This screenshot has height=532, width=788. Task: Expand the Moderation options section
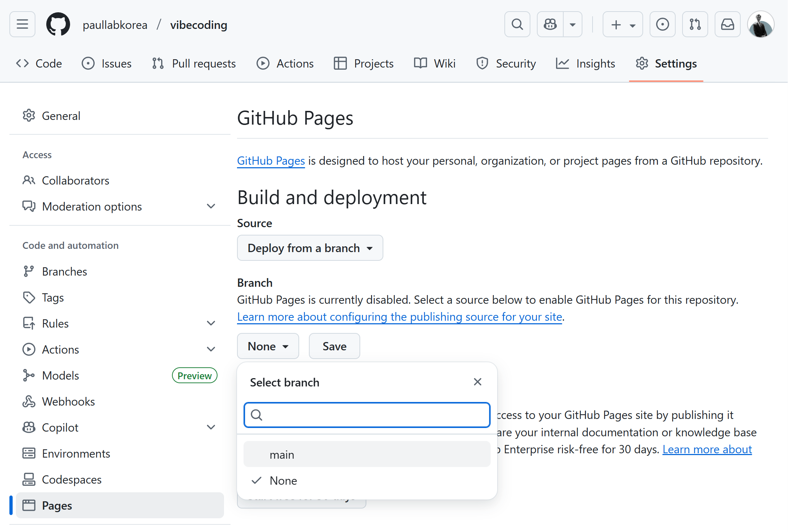pos(211,206)
